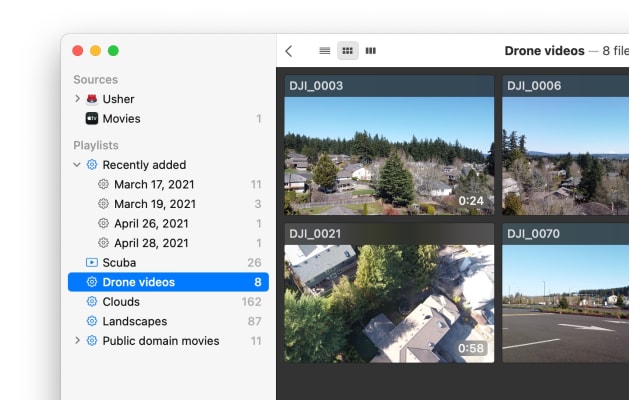
Task: Expand the Usher source
Action: pos(77,99)
